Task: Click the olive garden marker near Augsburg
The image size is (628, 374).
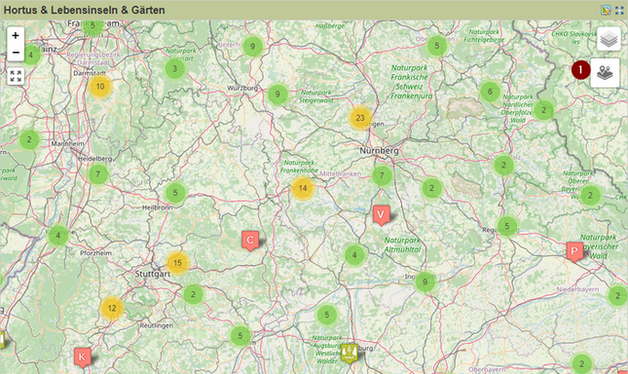Action: click(350, 353)
